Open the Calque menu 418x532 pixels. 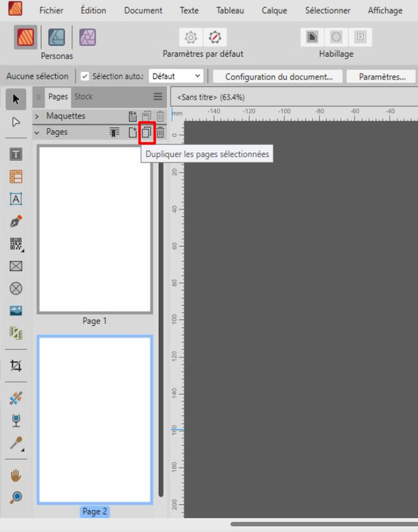point(274,11)
